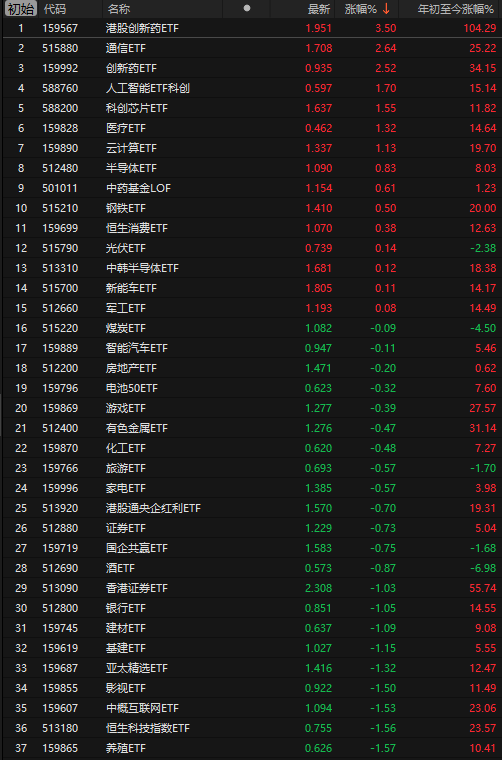Screen dimensions: 502x760
Task: Select the 养殖ETF row
Action: [251, 748]
